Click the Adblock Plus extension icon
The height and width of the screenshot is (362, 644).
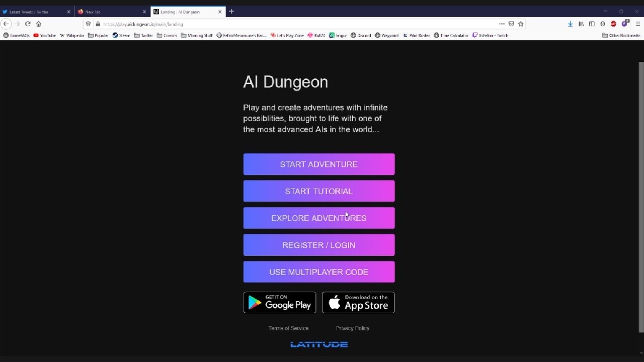(613, 24)
